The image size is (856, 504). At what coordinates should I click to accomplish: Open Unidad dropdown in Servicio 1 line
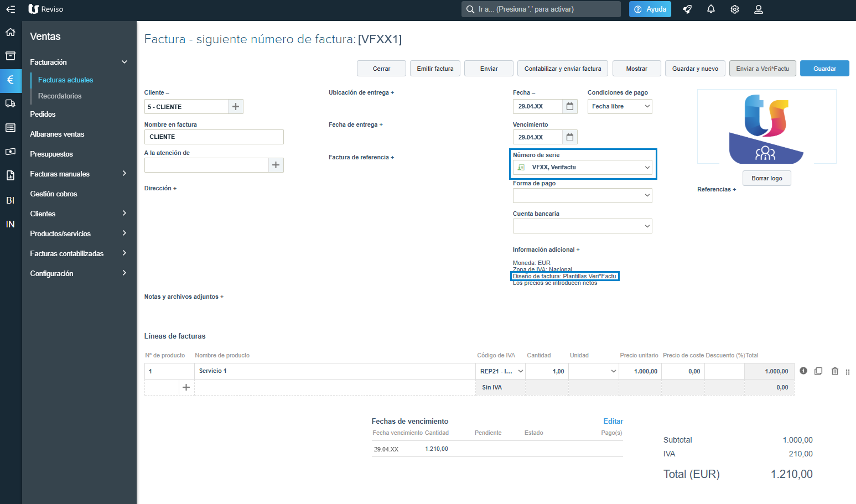click(594, 371)
